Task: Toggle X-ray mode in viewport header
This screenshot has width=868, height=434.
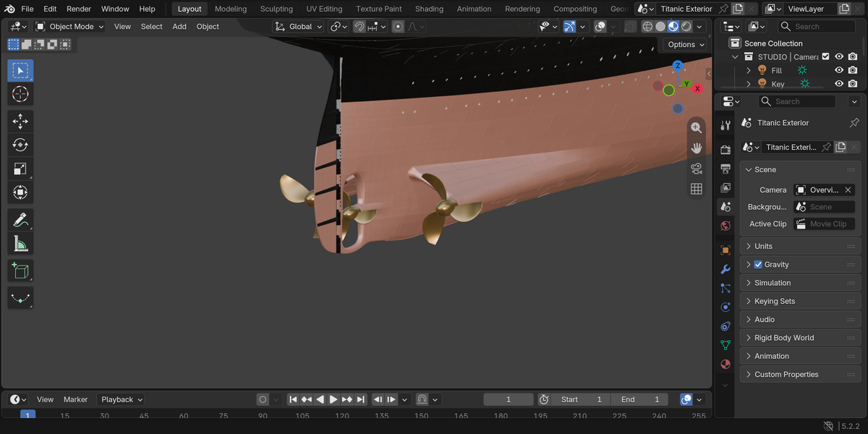Action: tap(630, 27)
